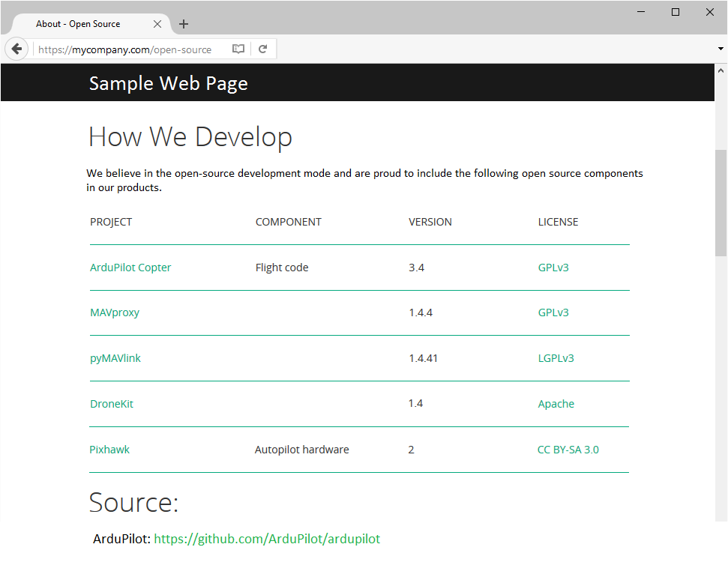Viewport: 728px width, 574px height.
Task: Visit the DroneKit project link
Action: click(112, 404)
